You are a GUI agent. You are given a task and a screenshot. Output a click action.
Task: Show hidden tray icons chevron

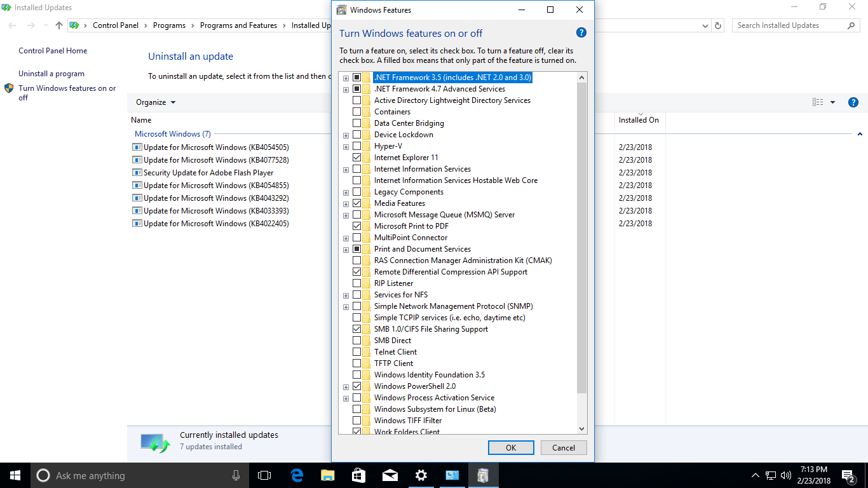coord(756,475)
